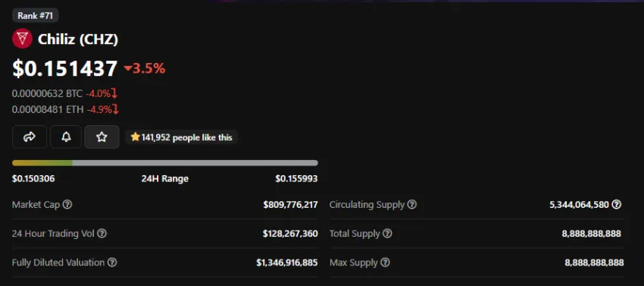Toggle the star favorite button

pos(102,137)
